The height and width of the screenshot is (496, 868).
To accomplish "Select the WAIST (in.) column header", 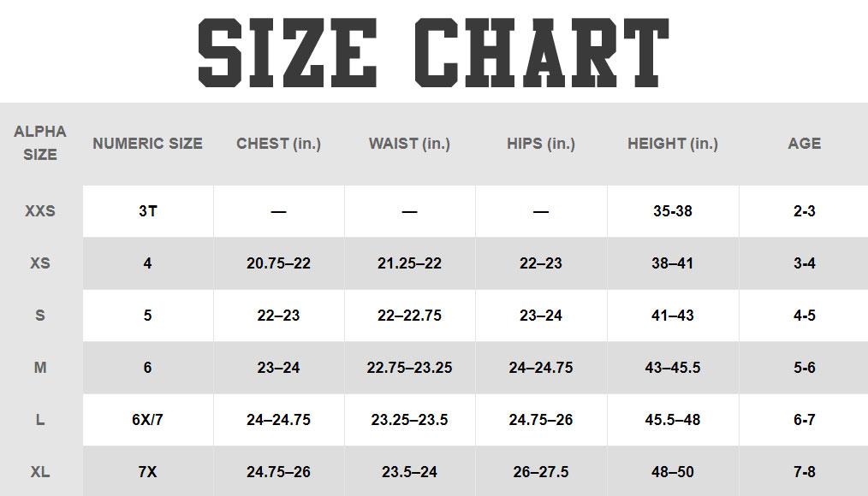I will pyautogui.click(x=409, y=144).
